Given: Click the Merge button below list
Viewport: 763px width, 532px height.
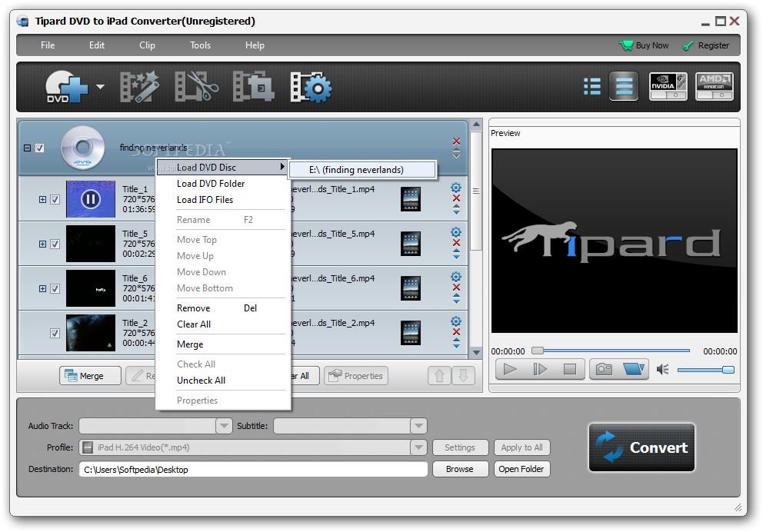Looking at the screenshot, I should point(90,376).
